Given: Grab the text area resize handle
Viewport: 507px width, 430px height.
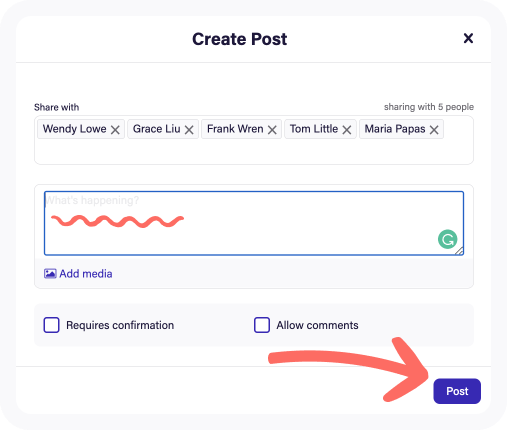Looking at the screenshot, I should point(459,251).
